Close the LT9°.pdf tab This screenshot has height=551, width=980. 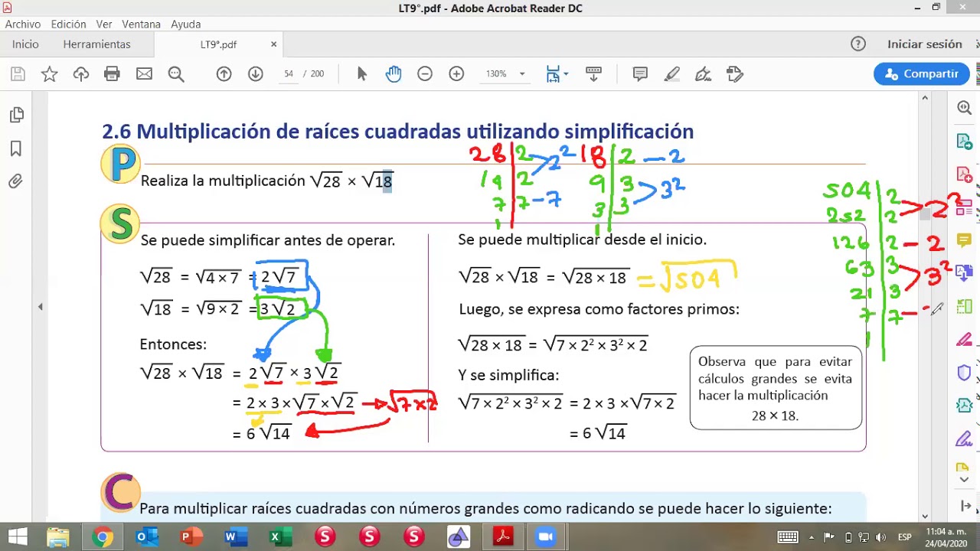pos(273,44)
